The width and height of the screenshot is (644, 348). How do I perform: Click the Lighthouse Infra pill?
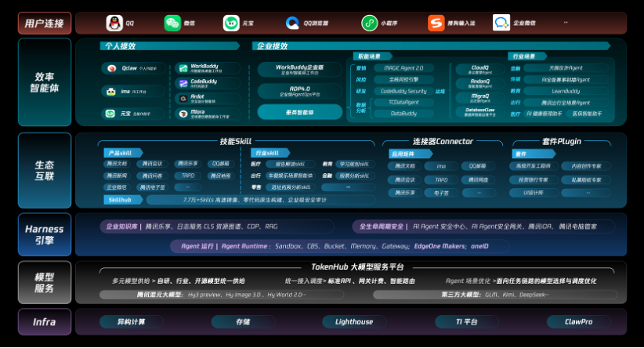pyautogui.click(x=354, y=321)
